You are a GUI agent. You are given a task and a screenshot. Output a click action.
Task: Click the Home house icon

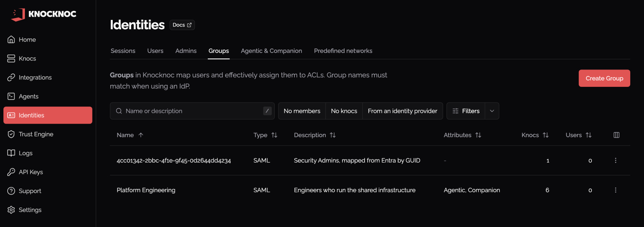[x=11, y=40]
